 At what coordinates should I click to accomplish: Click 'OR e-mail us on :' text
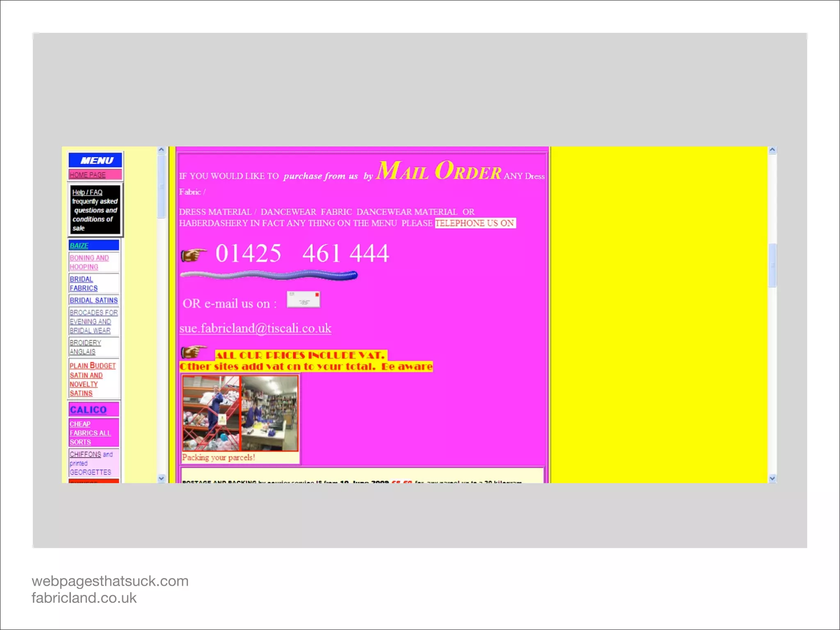[x=230, y=304]
